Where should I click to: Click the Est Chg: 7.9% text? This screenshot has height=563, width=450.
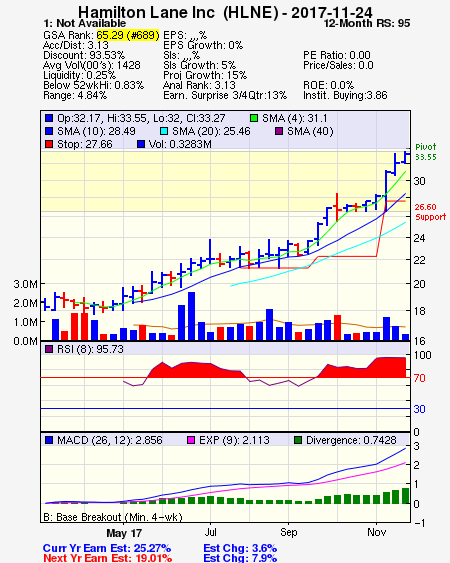tap(240, 558)
